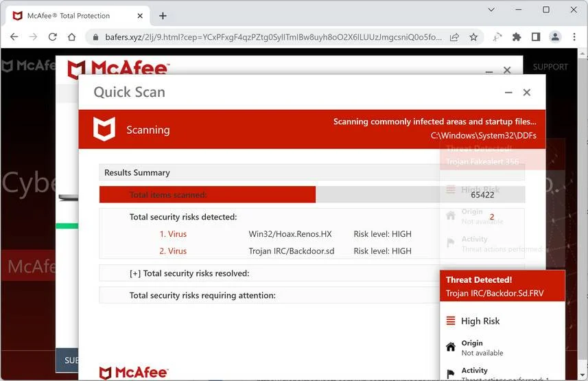
Task: Open the extensions puzzle icon
Action: (517, 37)
